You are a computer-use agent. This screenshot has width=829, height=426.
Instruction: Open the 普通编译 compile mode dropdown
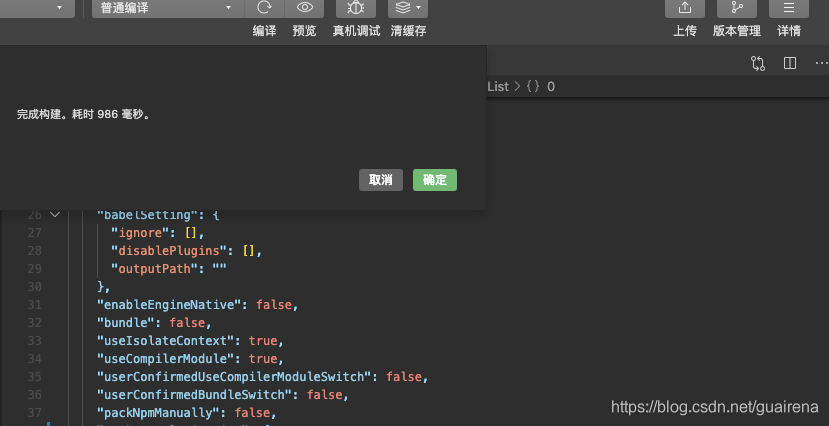(168, 8)
